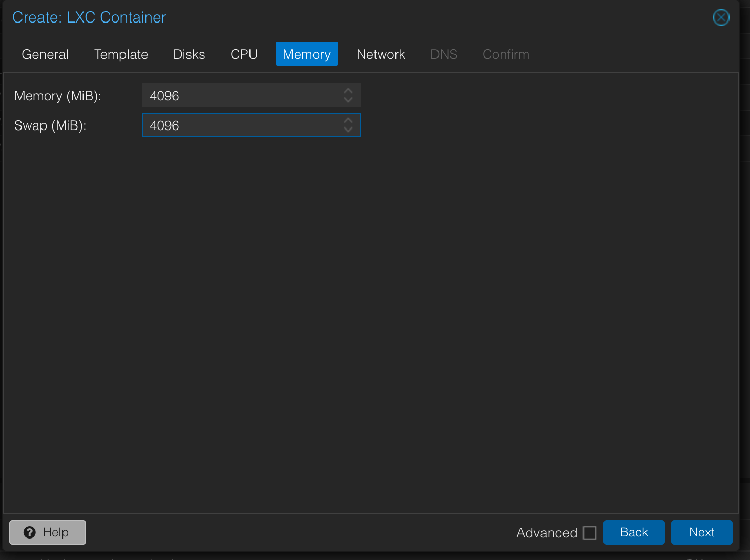This screenshot has height=560, width=750.
Task: Increase Swap value with up arrow
Action: pos(348,120)
